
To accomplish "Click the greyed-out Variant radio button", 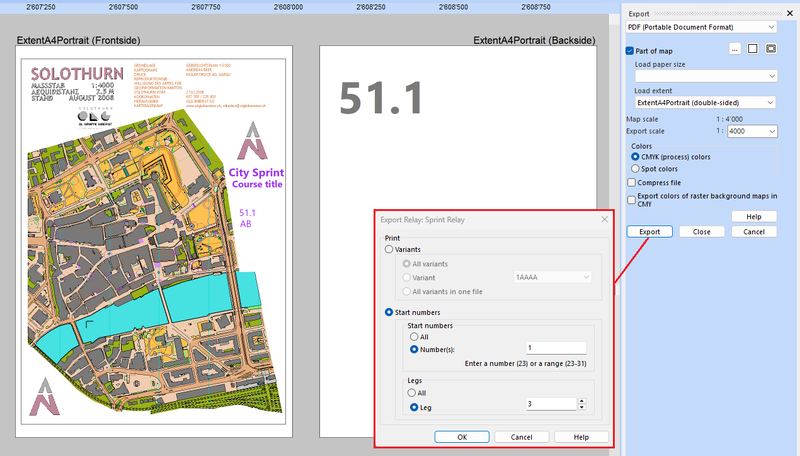I will tap(407, 277).
